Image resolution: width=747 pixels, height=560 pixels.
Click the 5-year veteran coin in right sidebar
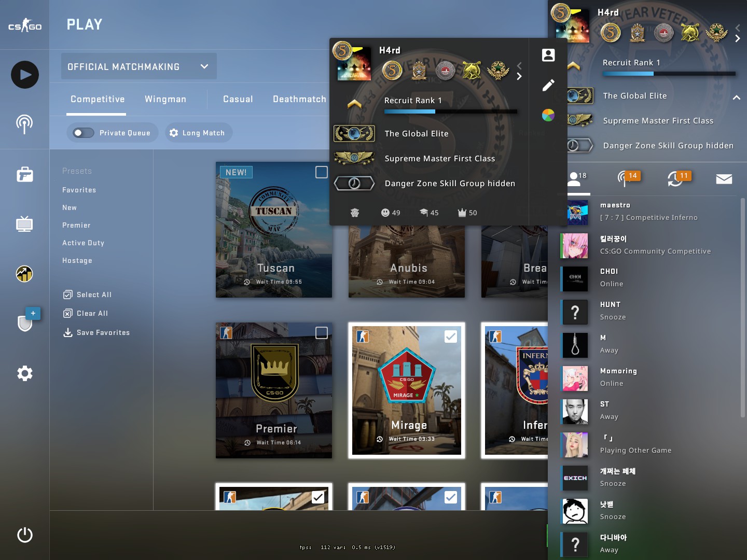(611, 33)
